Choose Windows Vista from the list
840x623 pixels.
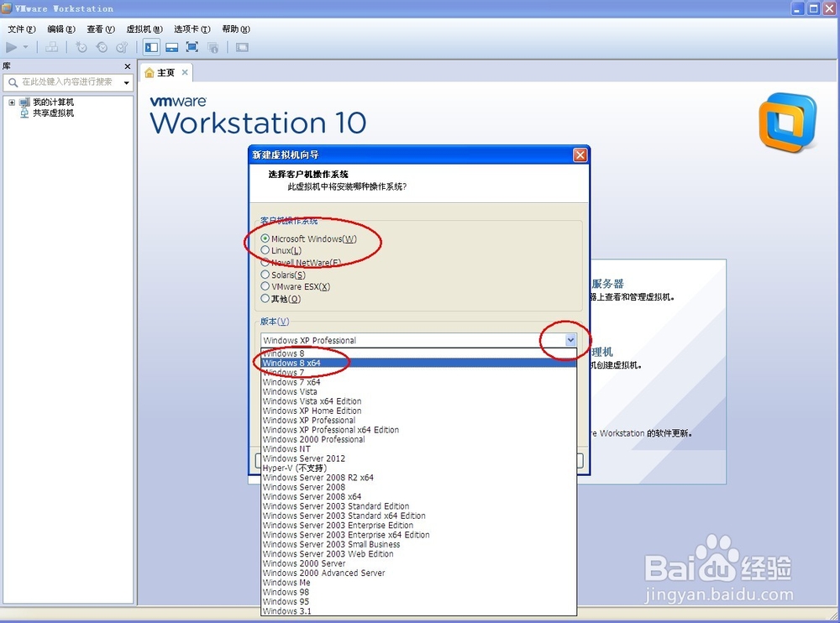pyautogui.click(x=419, y=391)
